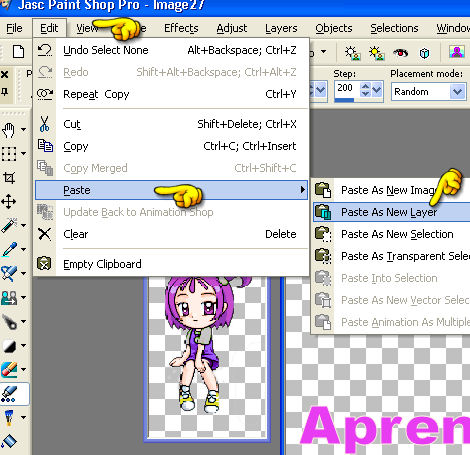
Task: Click the 3D cube icon in top toolbar
Action: coord(424,53)
